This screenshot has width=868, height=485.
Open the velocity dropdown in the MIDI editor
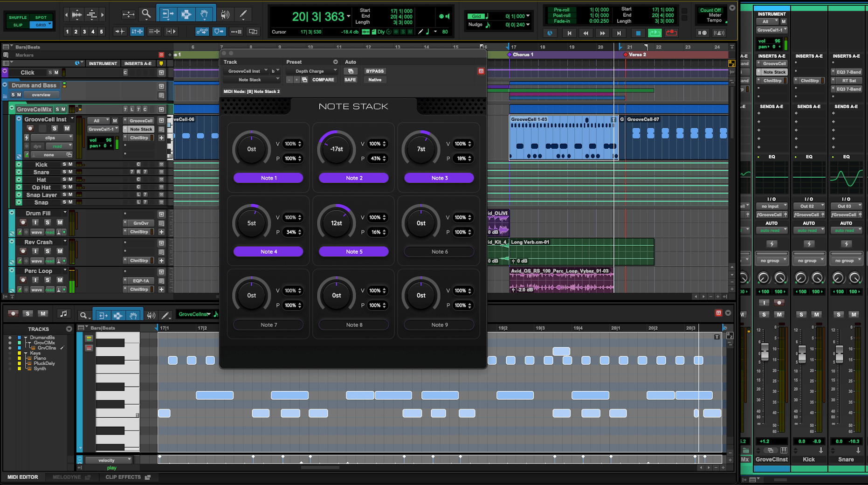(x=109, y=460)
